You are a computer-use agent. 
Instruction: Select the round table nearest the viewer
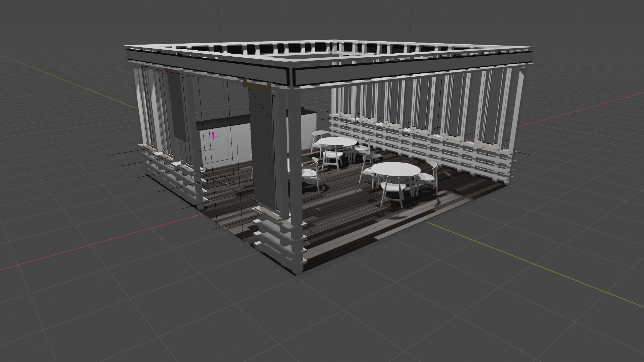396,168
